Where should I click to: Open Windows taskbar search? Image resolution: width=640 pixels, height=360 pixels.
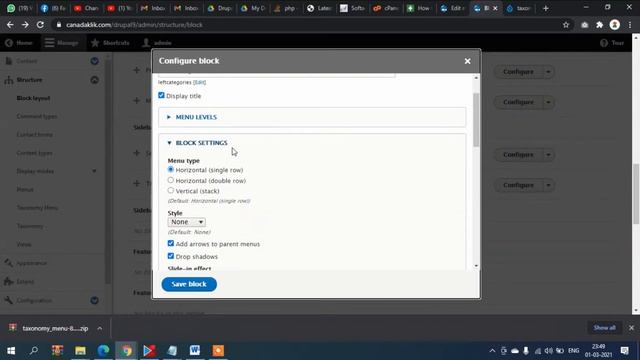pyautogui.click(x=34, y=351)
